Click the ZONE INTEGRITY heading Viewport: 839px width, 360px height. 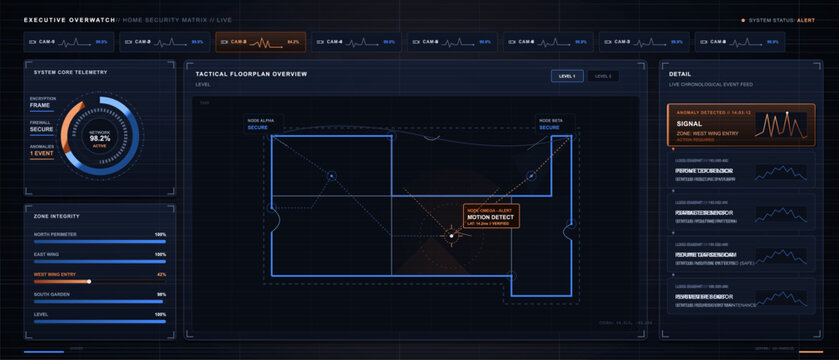[57, 216]
